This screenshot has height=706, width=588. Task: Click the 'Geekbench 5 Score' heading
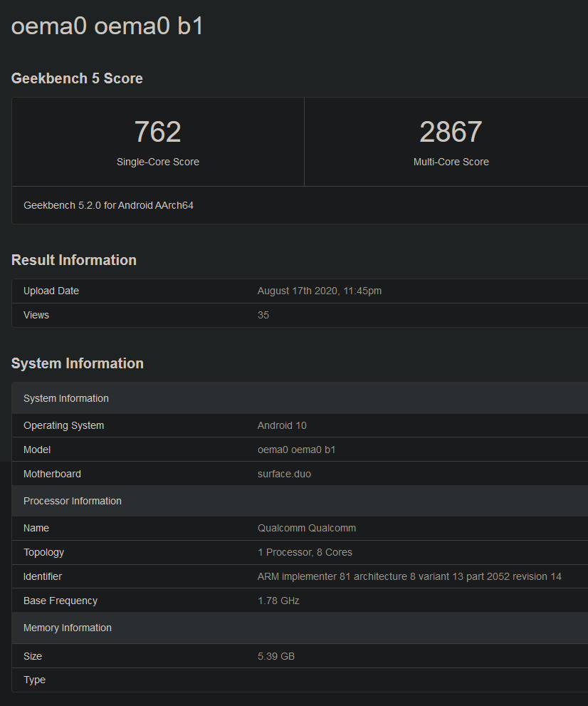point(77,78)
